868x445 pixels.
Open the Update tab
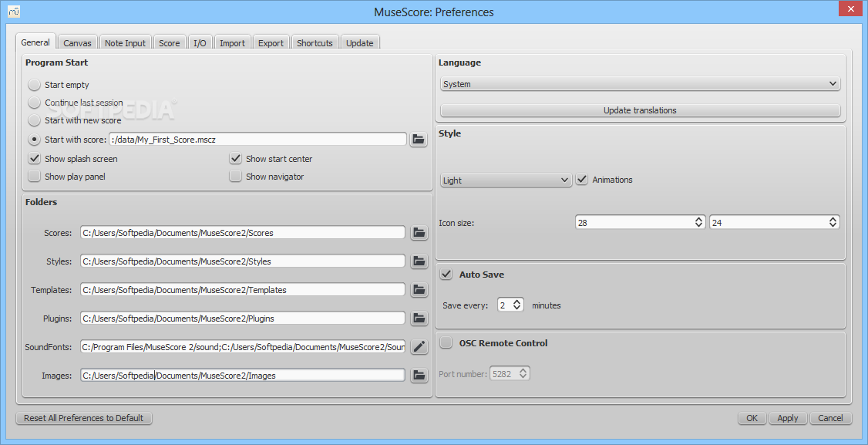[x=360, y=42]
